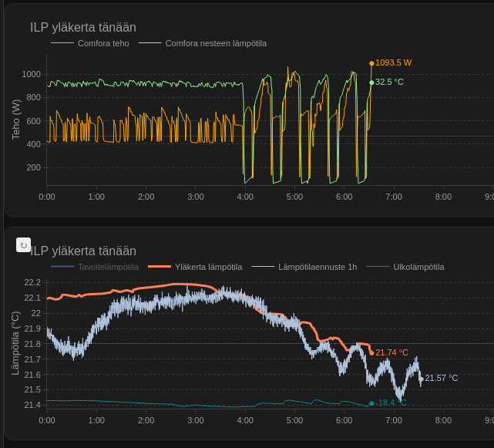
Task: Click the green 32.5 °C endpoint marker
Action: 371,83
